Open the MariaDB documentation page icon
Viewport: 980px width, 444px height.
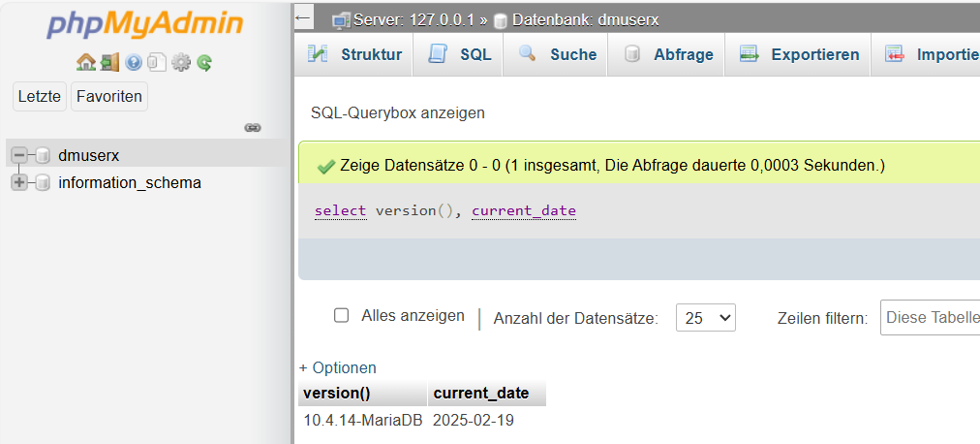[x=156, y=62]
